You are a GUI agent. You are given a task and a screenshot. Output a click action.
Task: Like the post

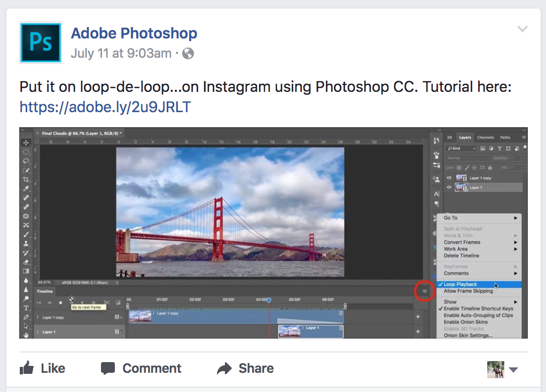43,369
